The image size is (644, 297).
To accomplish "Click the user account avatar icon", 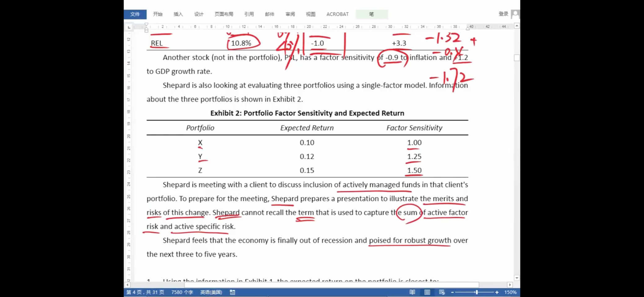I will pos(515,14).
